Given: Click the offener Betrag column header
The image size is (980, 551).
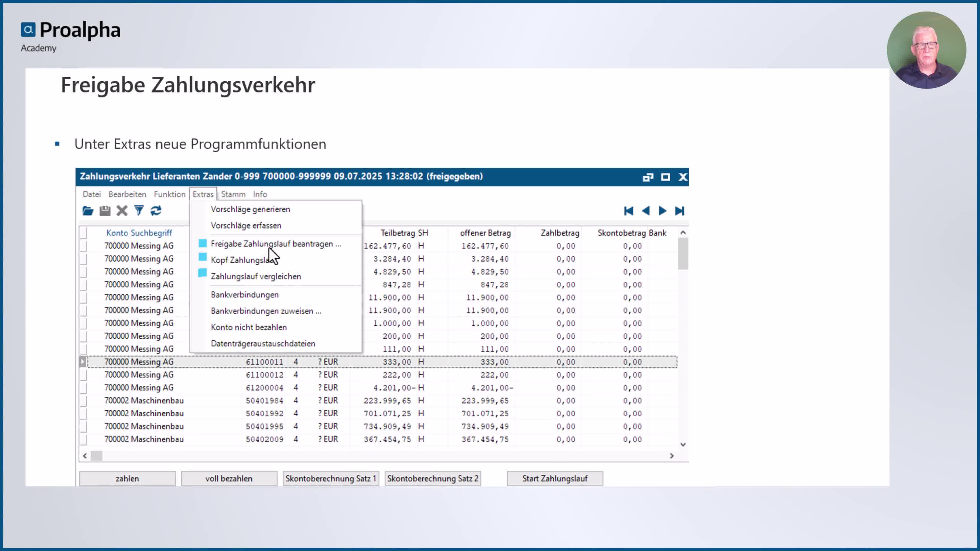Looking at the screenshot, I should (x=485, y=233).
